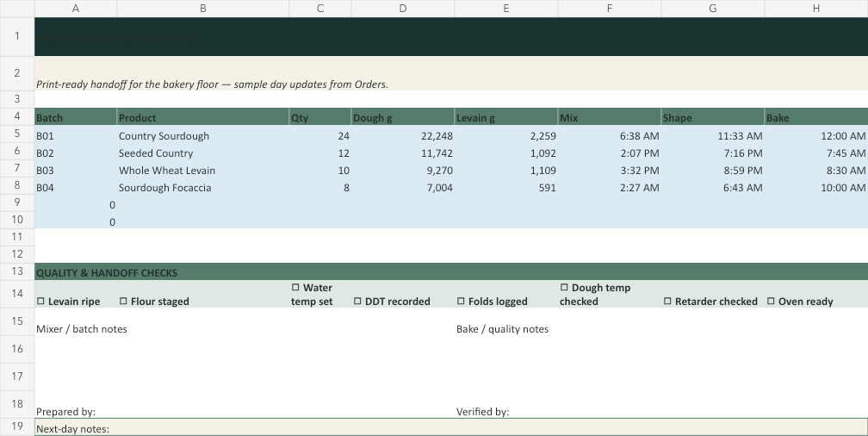The height and width of the screenshot is (436, 868).
Task: Select row 19 header
Action: pos(17,427)
